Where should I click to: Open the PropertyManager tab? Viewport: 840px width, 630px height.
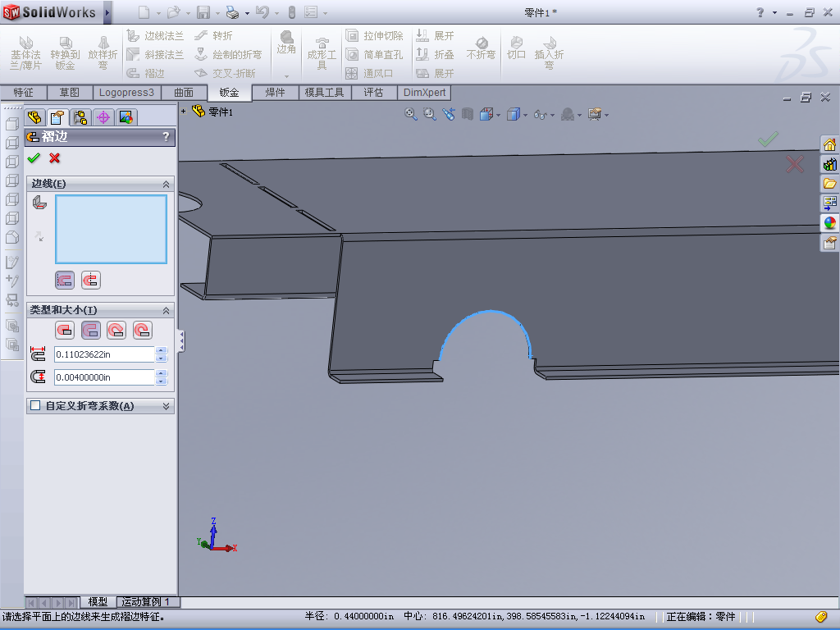tap(57, 116)
